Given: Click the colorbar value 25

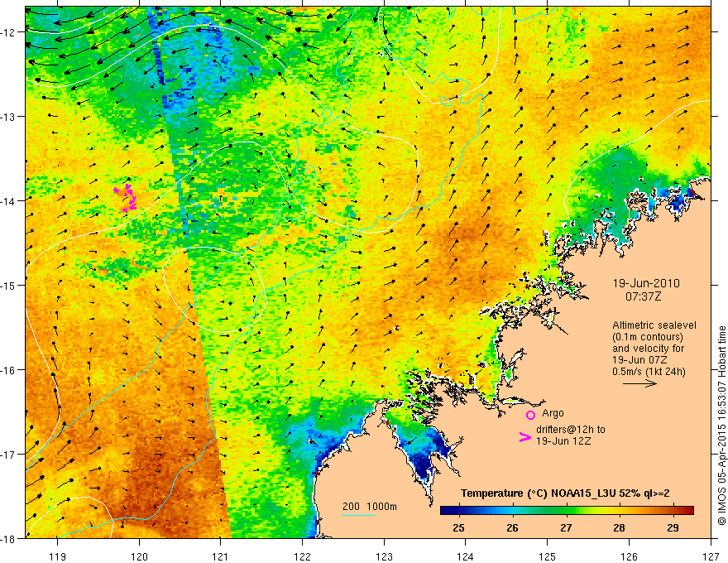Looking at the screenshot, I should pos(458,527).
